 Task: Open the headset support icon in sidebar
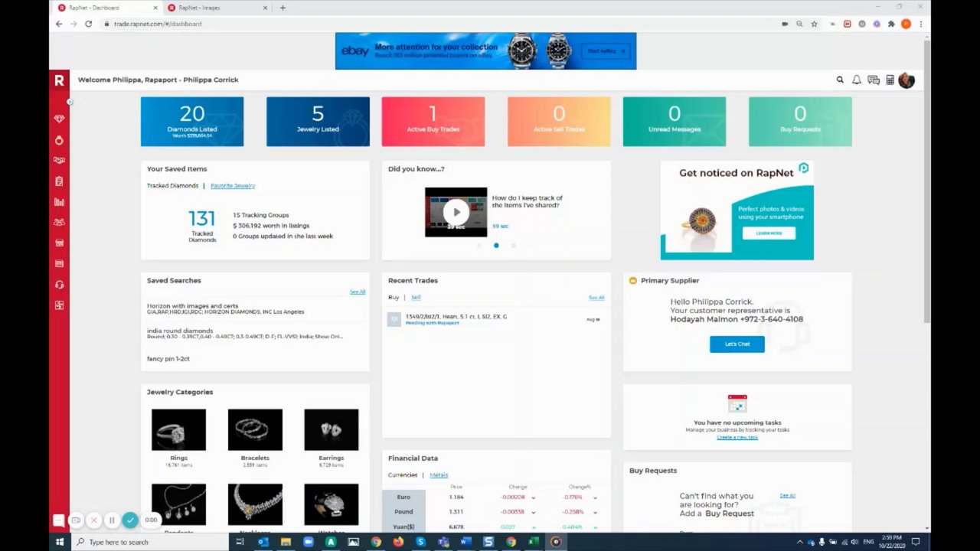pyautogui.click(x=59, y=285)
